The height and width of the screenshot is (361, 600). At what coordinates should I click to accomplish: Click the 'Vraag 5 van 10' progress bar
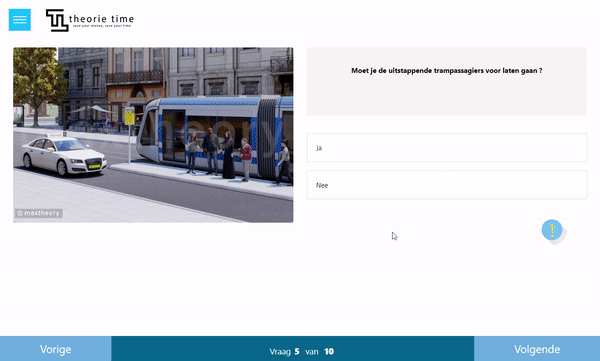[293, 349]
